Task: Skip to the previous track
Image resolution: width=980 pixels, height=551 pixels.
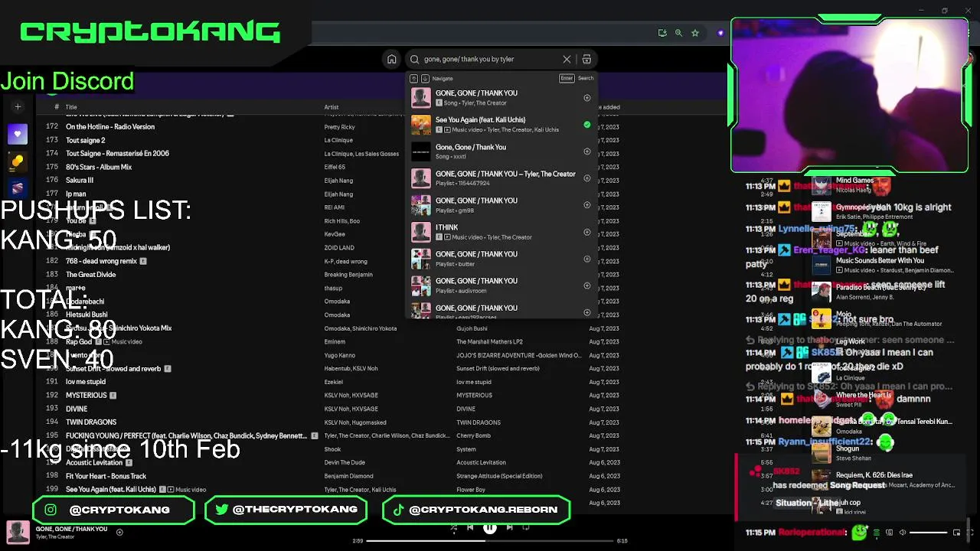Action: pyautogui.click(x=470, y=527)
